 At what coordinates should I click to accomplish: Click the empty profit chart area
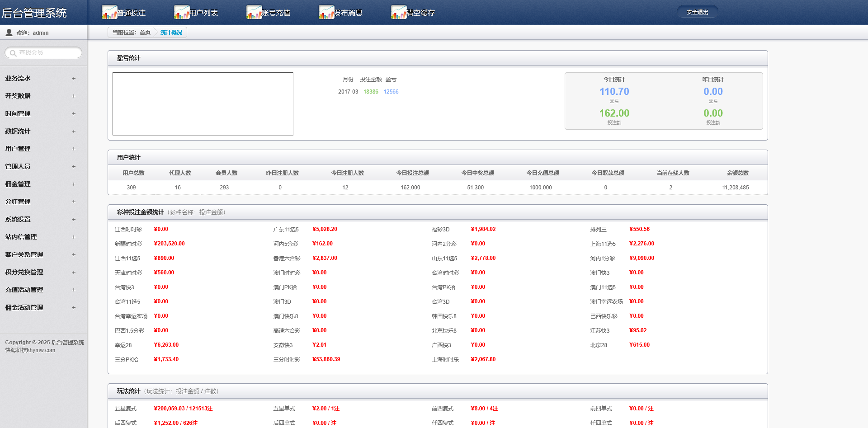point(203,104)
